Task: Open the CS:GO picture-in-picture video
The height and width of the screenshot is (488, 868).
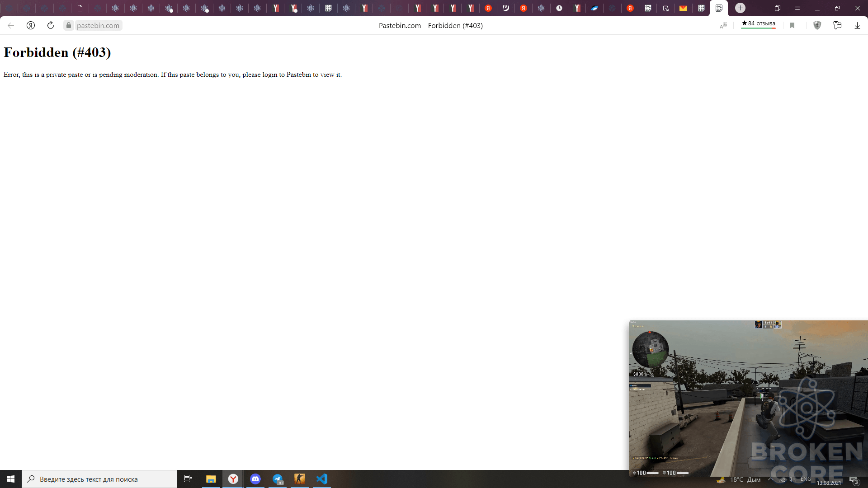Action: pos(748,399)
